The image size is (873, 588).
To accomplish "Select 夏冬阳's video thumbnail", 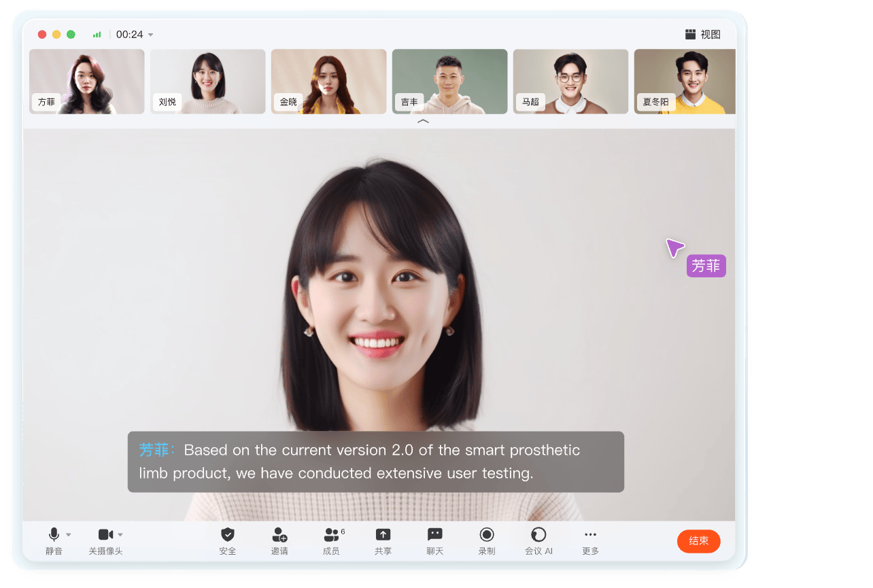I will pos(685,82).
